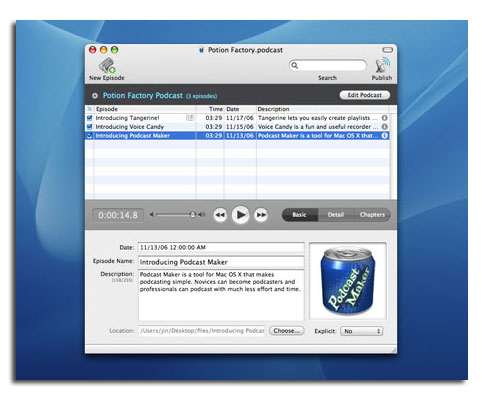Screen dimensions: 482x399
Task: Open info for Introducing Voice Candy episode
Action: pos(384,127)
